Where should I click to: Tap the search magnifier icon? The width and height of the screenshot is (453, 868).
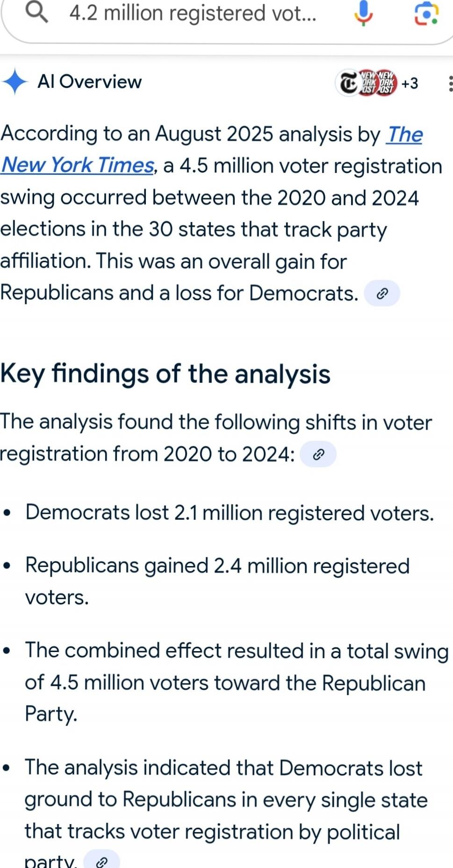click(x=36, y=12)
